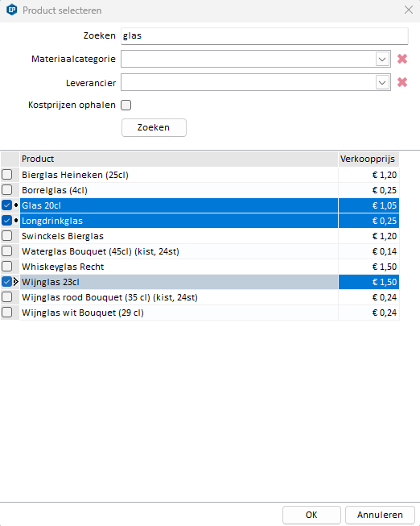
Task: Focus the Zoeken text field containing glas
Action: pyautogui.click(x=265, y=36)
